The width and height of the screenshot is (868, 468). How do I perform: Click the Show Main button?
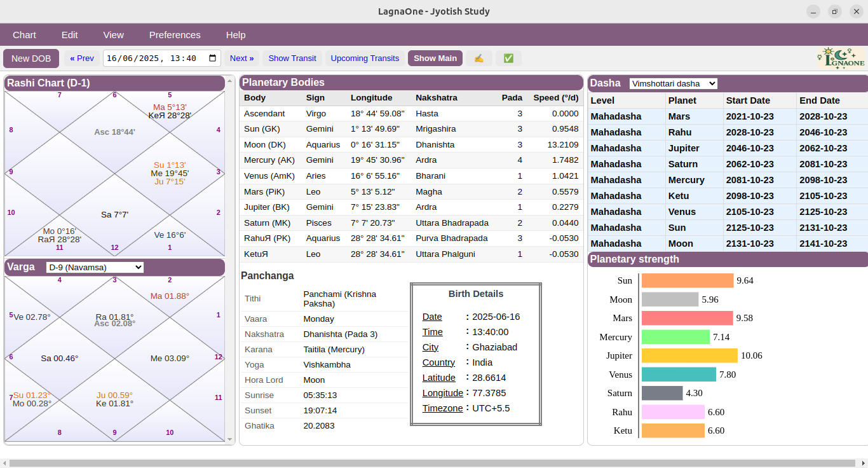click(x=435, y=58)
